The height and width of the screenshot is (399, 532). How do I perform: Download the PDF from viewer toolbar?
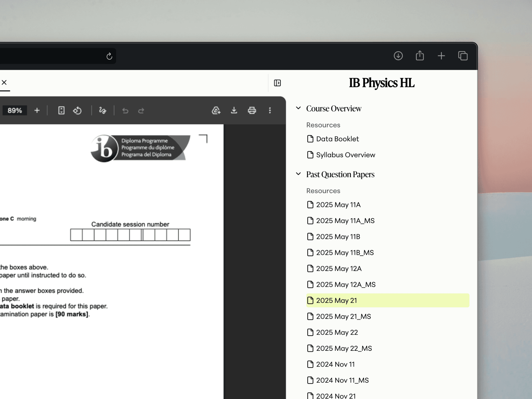234,110
